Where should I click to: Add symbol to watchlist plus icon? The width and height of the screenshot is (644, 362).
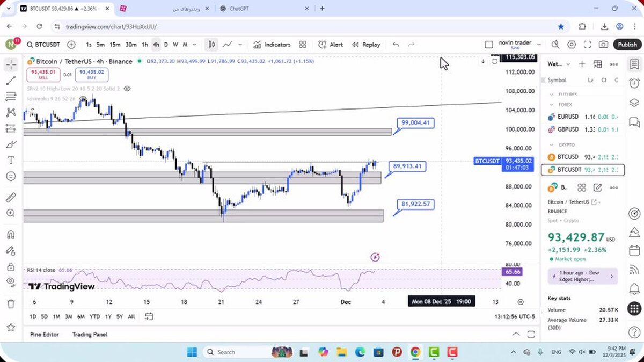click(x=582, y=64)
